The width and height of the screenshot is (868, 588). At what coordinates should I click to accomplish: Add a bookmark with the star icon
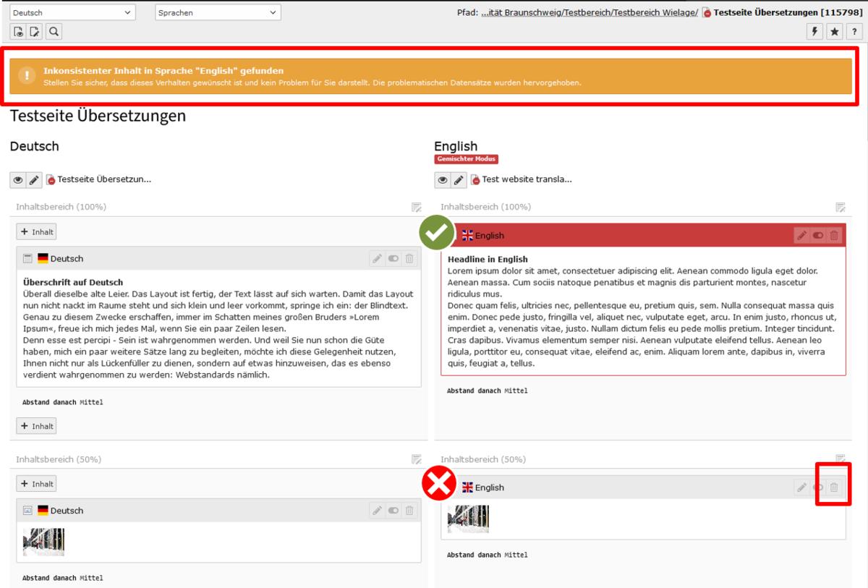click(835, 31)
